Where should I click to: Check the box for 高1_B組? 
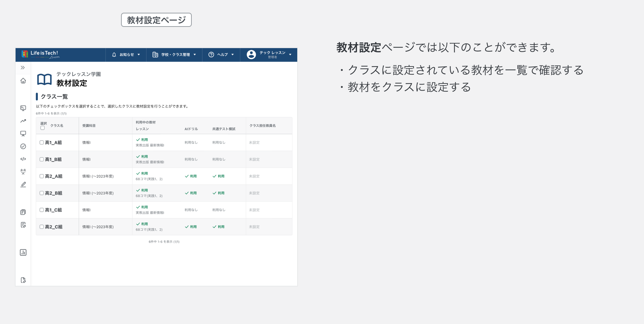click(x=41, y=160)
